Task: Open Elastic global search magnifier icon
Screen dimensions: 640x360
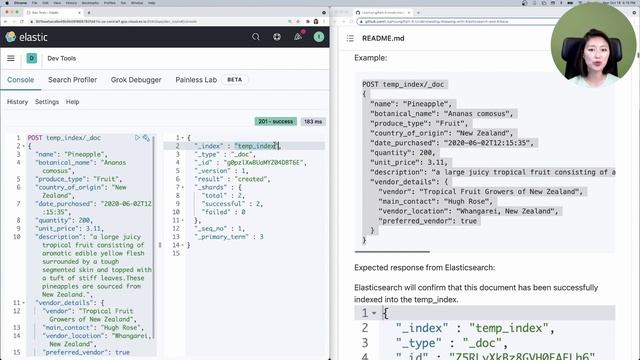Action: point(256,37)
